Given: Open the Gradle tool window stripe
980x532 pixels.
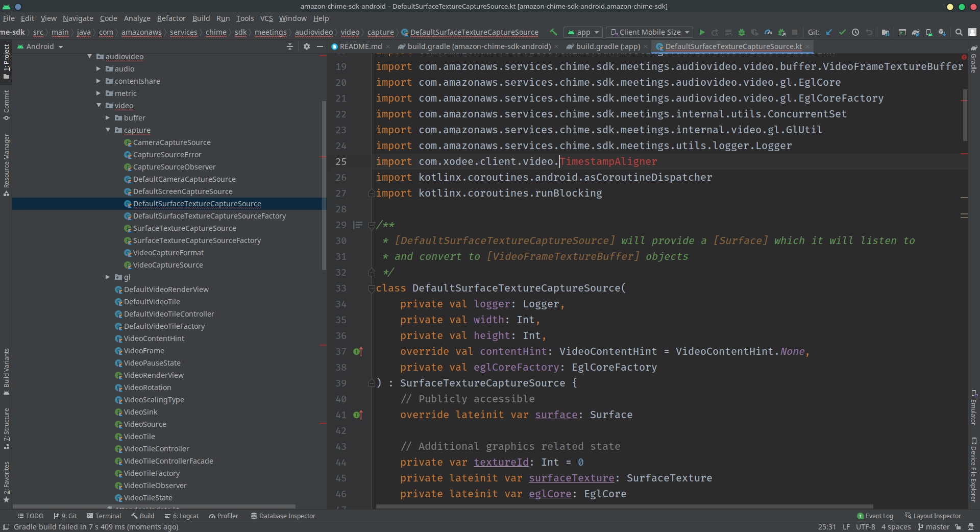Looking at the screenshot, I should 974,60.
